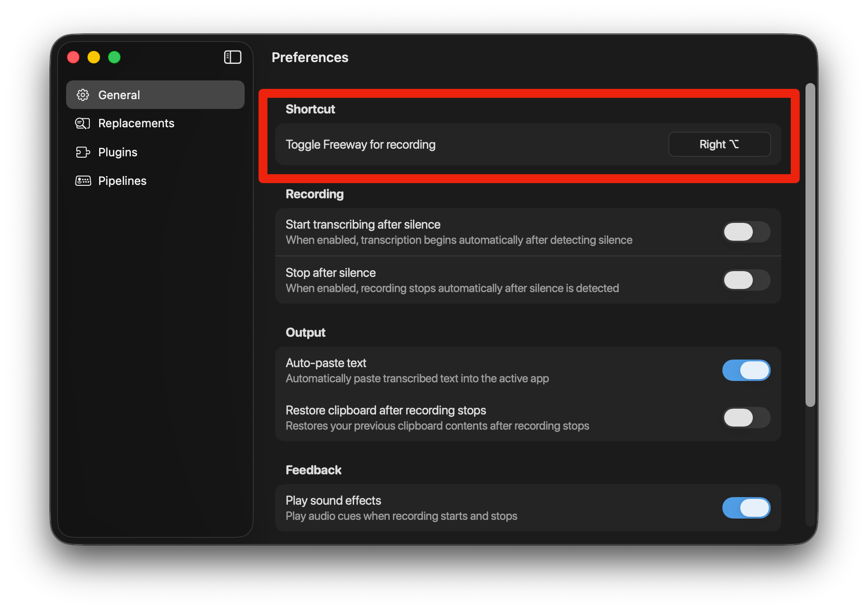Click the Toggle Freeway for recording label
The height and width of the screenshot is (611, 868).
(x=360, y=144)
